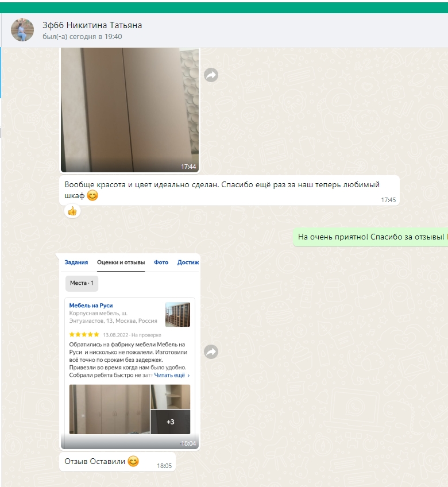The width and height of the screenshot is (448, 487).
Task: Open the thumbs-up reaction on the message
Action: click(x=72, y=211)
